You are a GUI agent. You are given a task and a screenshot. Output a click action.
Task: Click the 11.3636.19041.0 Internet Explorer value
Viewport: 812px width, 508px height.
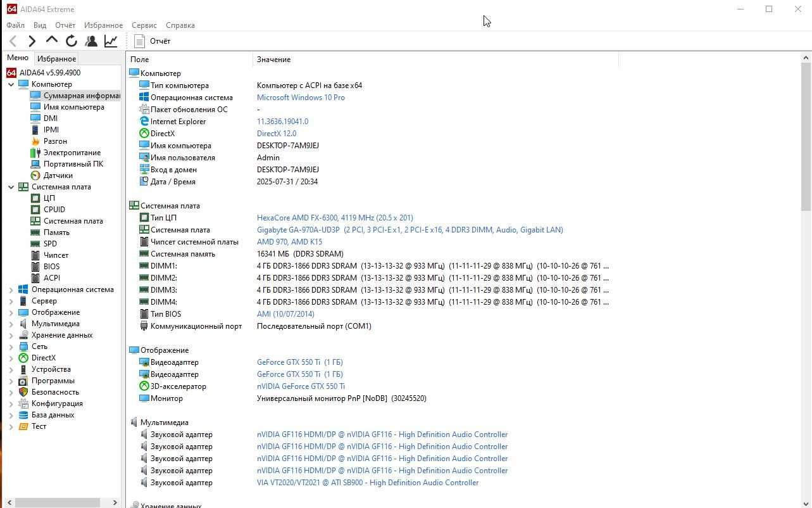[x=282, y=122]
